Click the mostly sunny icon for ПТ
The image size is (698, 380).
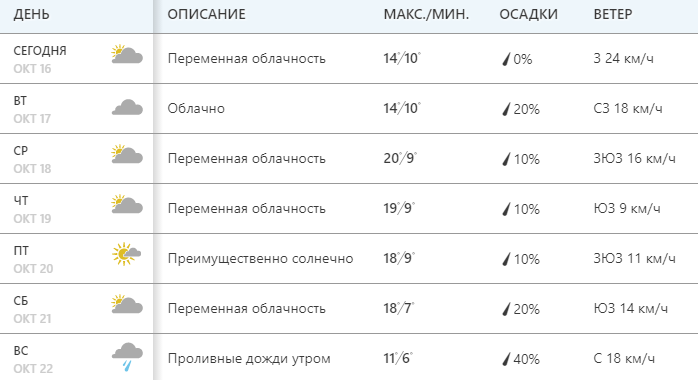(x=126, y=254)
